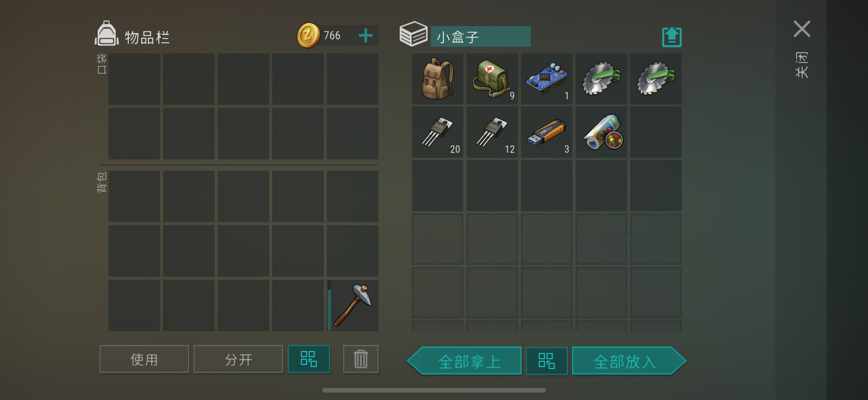Sort box contents with the grid button
Viewport: 868px width, 400px height.
[x=547, y=361]
